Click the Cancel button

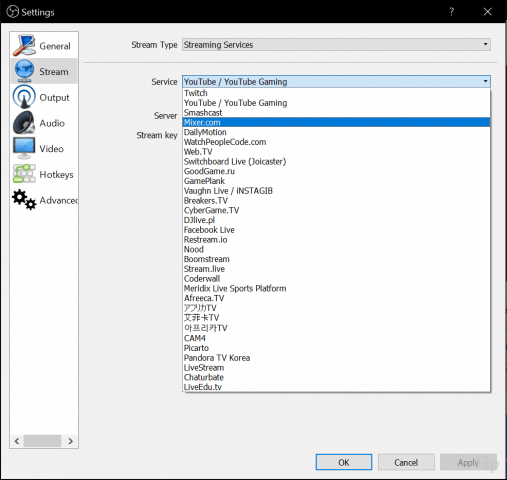(406, 462)
